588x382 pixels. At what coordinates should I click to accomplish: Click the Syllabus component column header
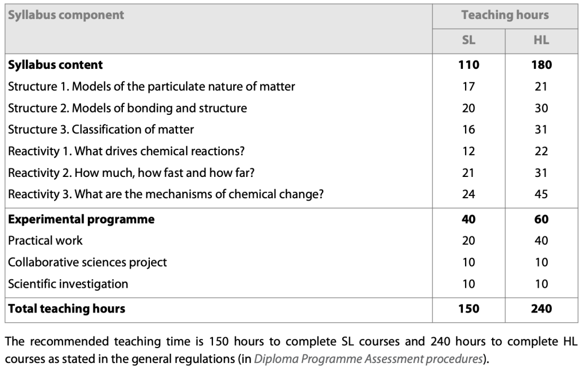pyautogui.click(x=66, y=15)
